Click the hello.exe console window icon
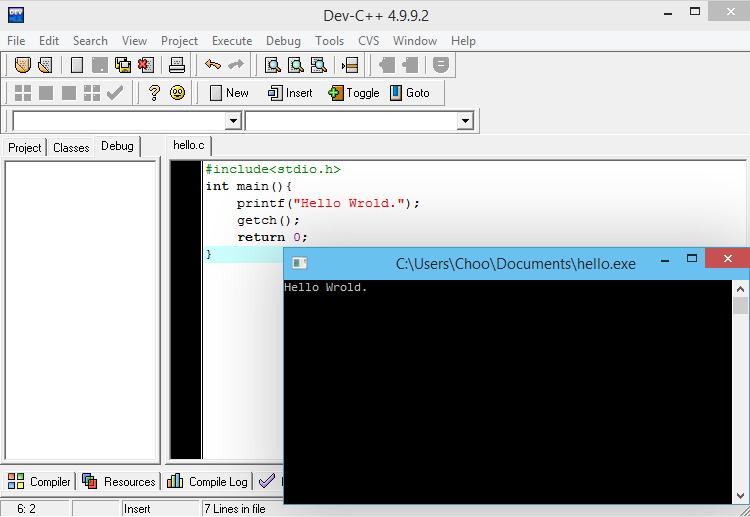Screen dimensions: 750x517 pos(300,263)
